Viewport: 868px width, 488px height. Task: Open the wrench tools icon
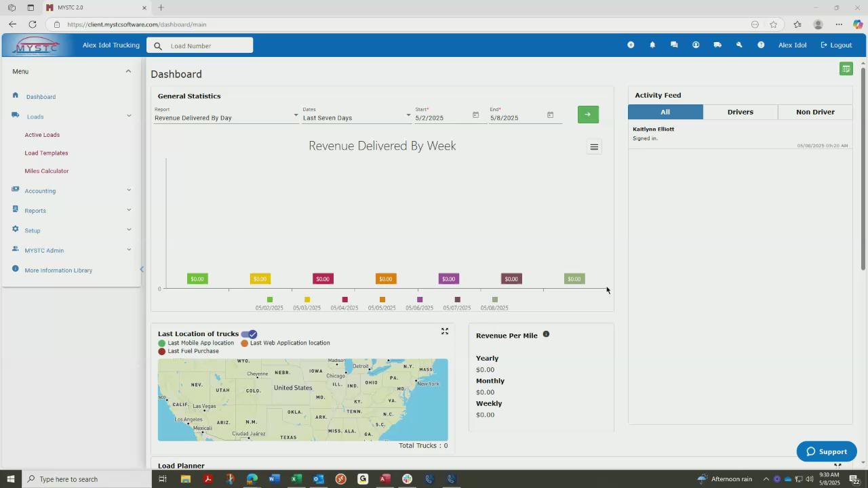739,45
